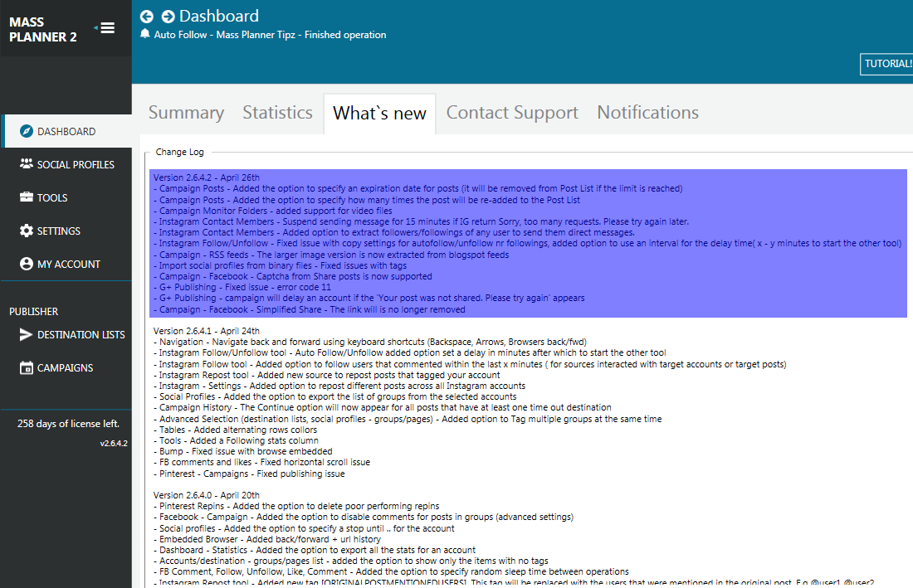View the Notifications tab

(x=647, y=113)
